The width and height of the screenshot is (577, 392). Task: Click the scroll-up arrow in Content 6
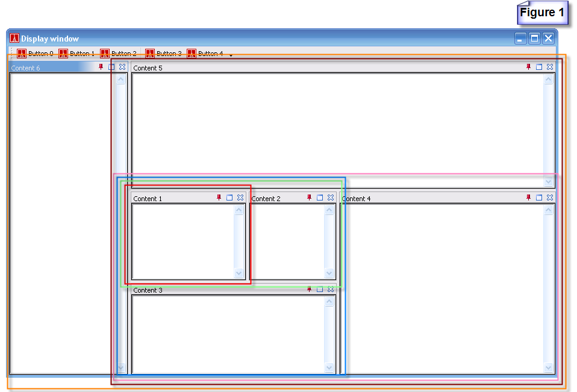coord(120,79)
